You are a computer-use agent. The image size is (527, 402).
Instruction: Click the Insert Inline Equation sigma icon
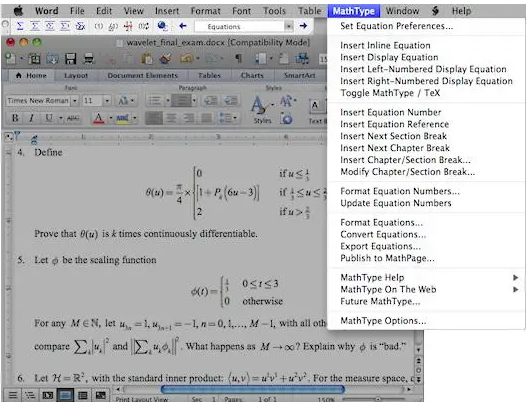coord(20,26)
